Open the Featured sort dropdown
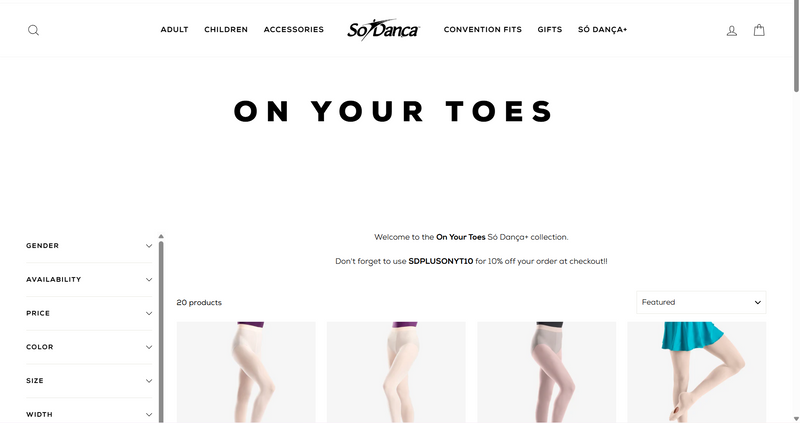800x423 pixels. point(701,302)
